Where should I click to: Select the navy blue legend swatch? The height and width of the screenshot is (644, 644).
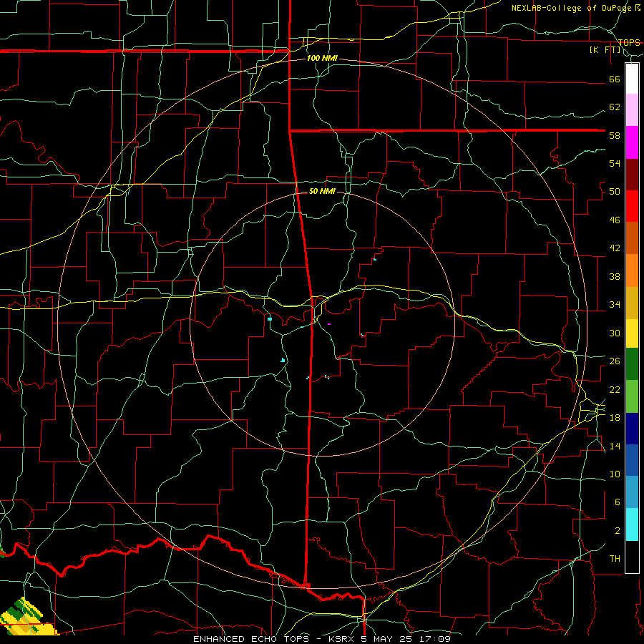pos(632,429)
